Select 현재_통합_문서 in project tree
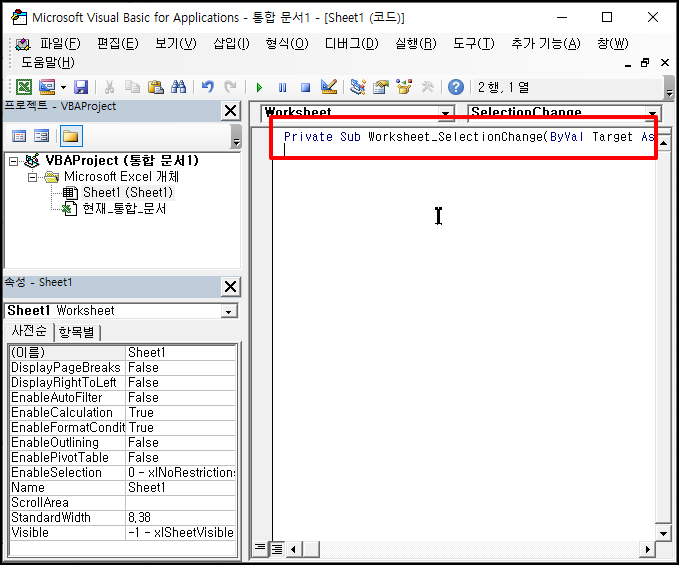Screen dimensions: 679x565 pyautogui.click(x=124, y=209)
